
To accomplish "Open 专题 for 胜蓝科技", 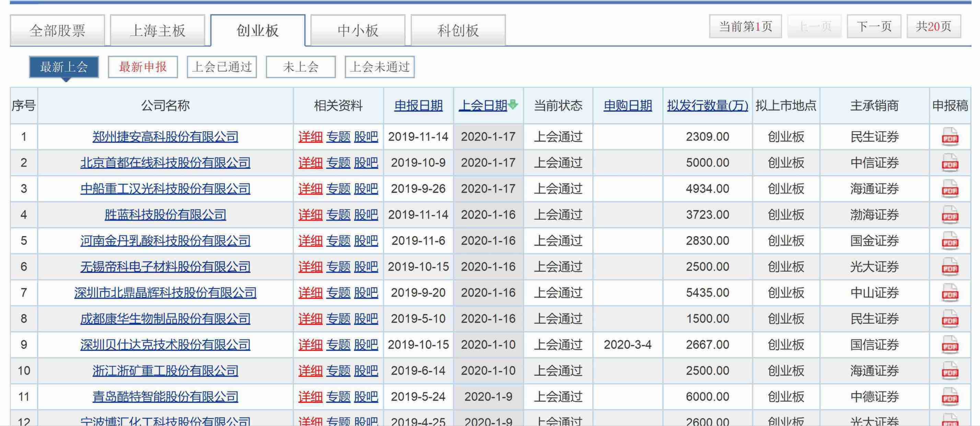I will (x=338, y=214).
